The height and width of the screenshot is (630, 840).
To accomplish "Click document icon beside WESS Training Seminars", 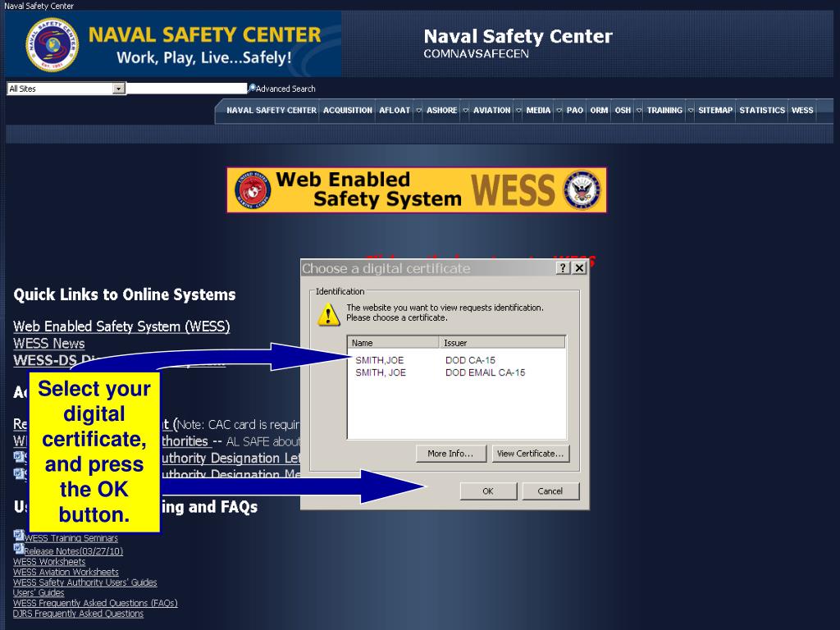I will tap(19, 535).
